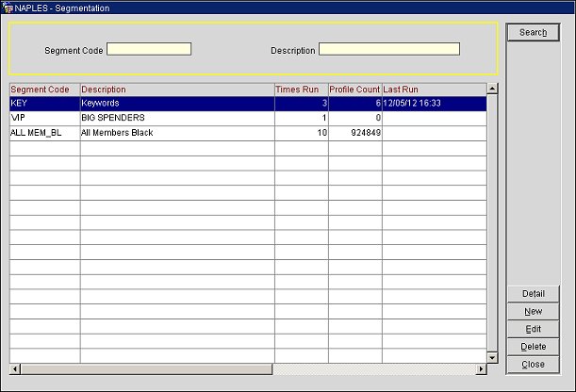Click the application icon in title bar
The width and height of the screenshot is (576, 392).
(8, 8)
